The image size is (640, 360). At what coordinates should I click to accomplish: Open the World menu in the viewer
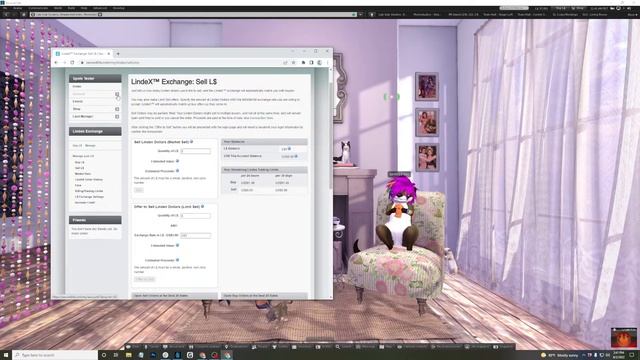(x=58, y=8)
